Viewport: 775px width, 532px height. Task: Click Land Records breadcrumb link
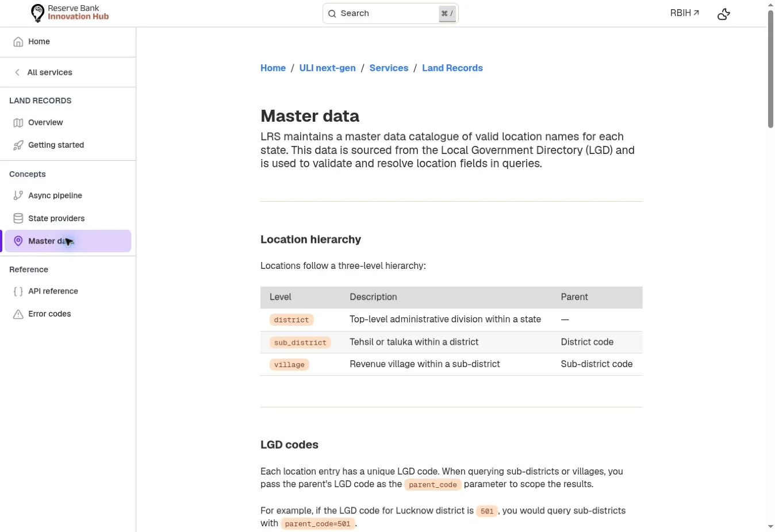pos(452,68)
